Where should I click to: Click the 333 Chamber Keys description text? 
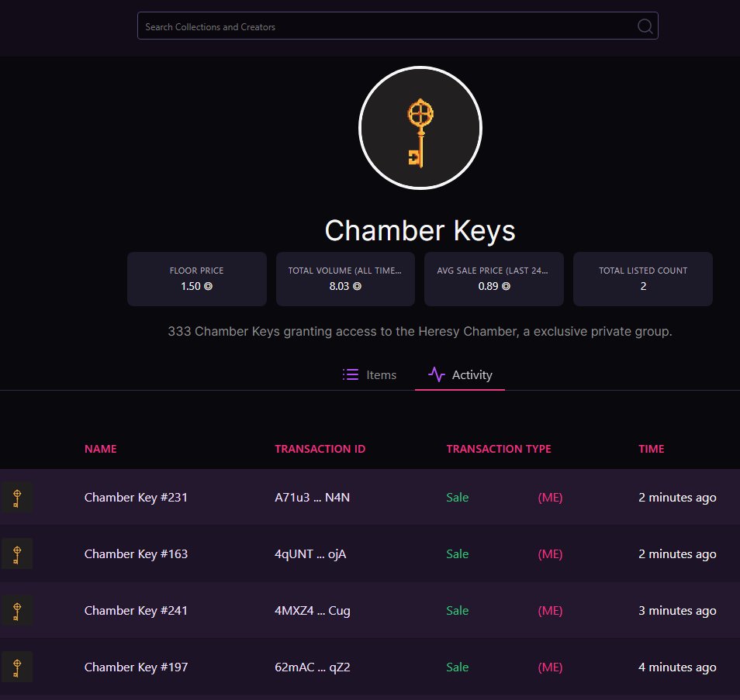(420, 332)
